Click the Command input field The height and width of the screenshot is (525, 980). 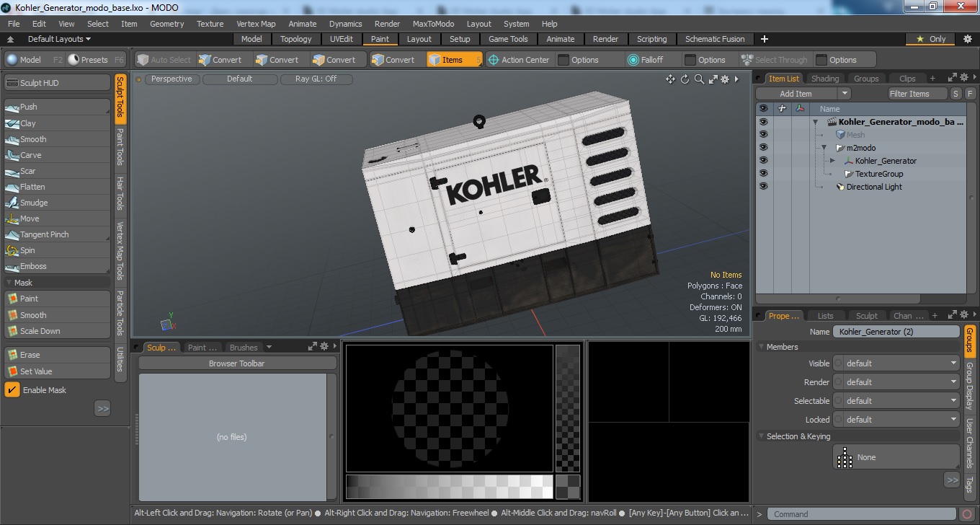863,514
